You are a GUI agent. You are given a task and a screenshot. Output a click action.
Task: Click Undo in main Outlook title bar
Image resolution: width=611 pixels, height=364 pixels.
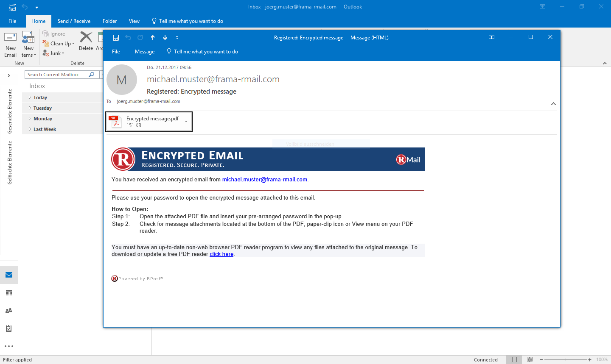25,7
